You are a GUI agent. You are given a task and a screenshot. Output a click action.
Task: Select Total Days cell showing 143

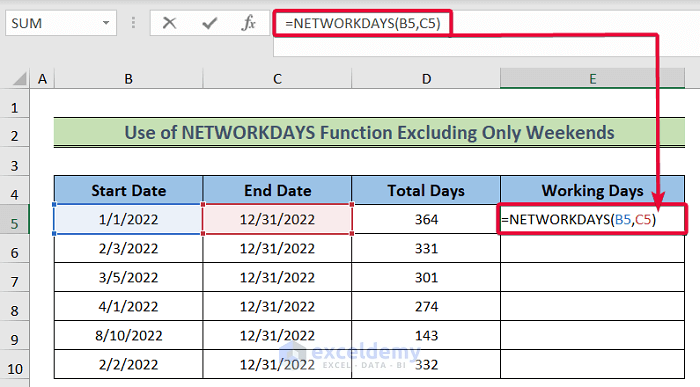426,335
